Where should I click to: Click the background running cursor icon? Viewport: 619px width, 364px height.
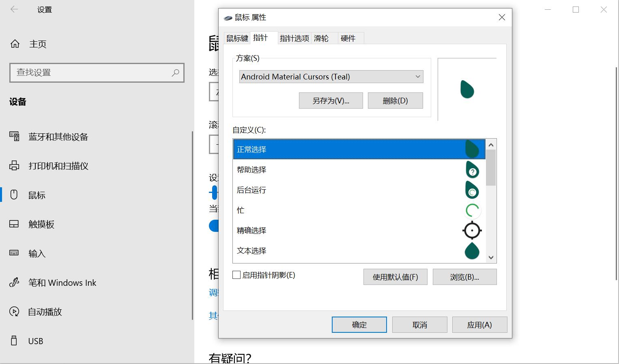(x=472, y=190)
